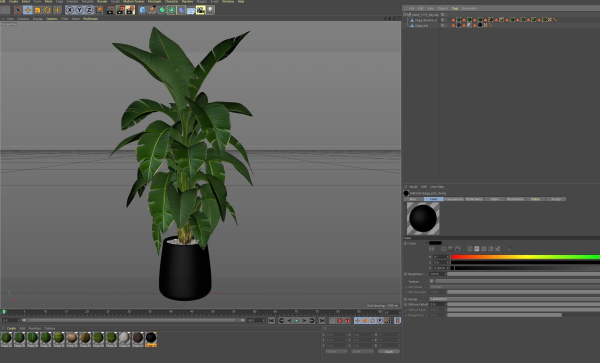Open User Data menu in attributes panel

(x=437, y=187)
